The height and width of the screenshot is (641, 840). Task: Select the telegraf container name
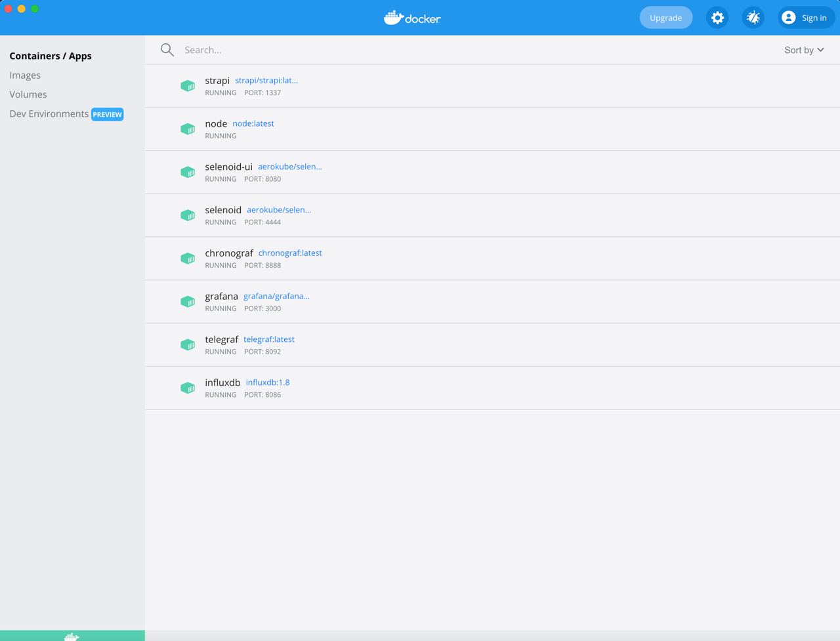(x=221, y=340)
